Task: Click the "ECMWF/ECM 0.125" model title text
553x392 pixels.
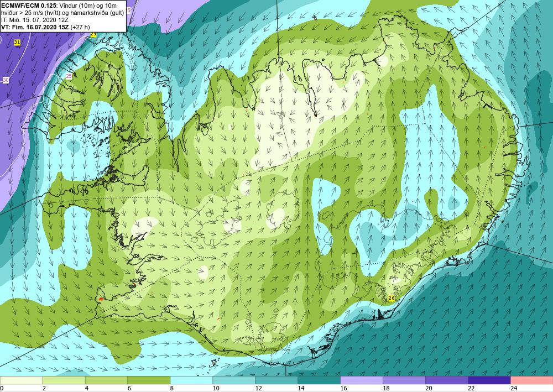Action: pyautogui.click(x=29, y=6)
